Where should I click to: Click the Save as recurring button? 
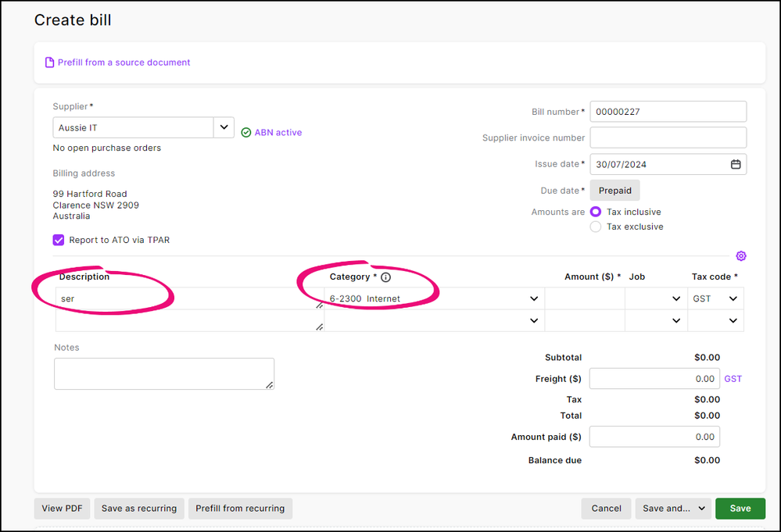(139, 509)
